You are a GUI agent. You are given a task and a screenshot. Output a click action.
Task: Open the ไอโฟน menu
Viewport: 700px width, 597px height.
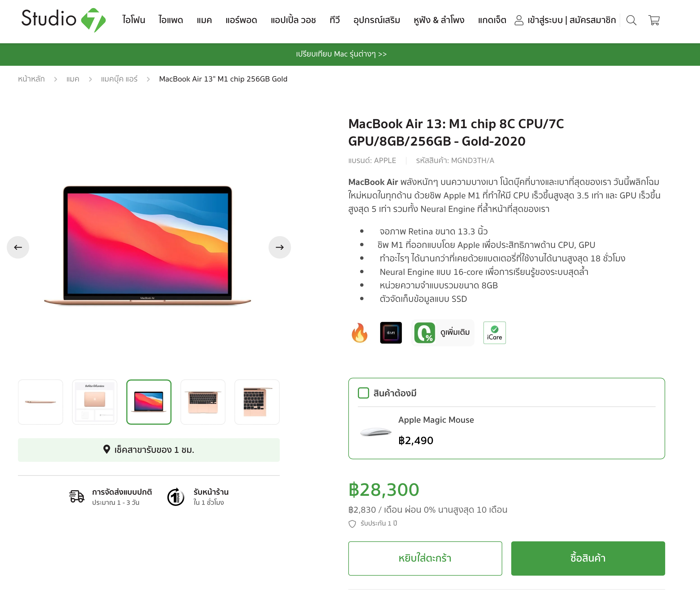click(134, 20)
